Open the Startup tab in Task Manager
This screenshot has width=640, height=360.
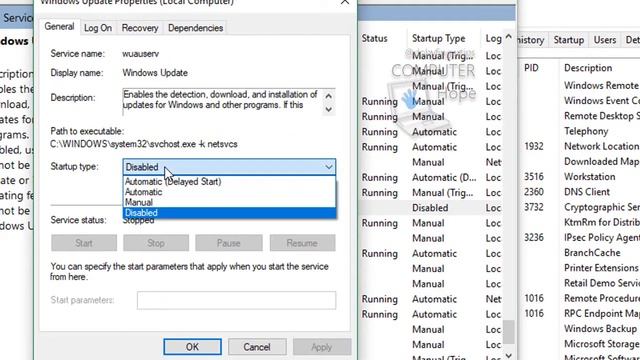tap(569, 40)
